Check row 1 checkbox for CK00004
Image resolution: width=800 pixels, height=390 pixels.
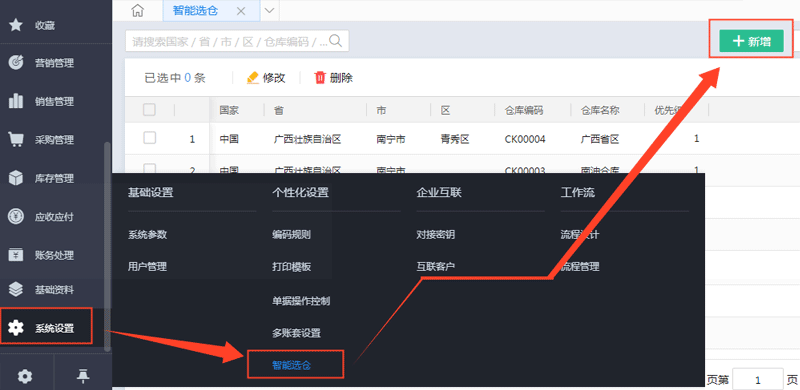pos(149,138)
